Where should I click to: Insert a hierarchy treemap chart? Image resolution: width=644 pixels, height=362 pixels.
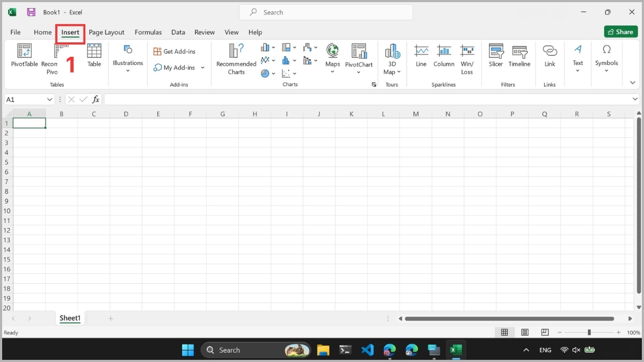click(x=289, y=48)
